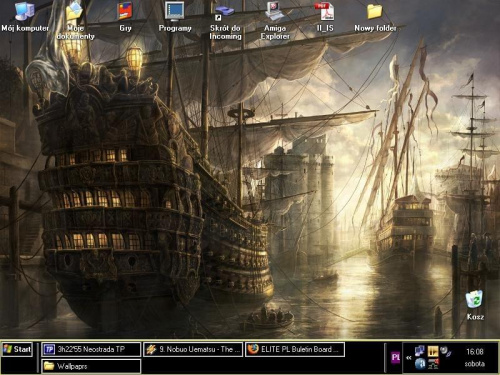Image resolution: width=500 pixels, height=375 pixels.
Task: Open the PL language indicator
Action: coord(395,357)
